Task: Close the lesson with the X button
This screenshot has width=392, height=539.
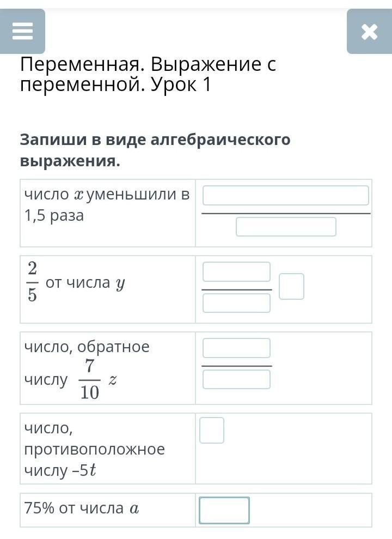Action: tap(369, 32)
